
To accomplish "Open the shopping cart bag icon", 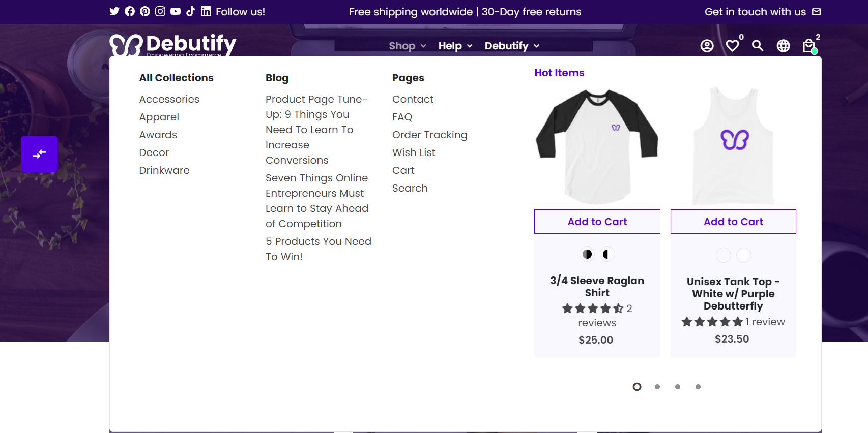I will click(x=808, y=46).
